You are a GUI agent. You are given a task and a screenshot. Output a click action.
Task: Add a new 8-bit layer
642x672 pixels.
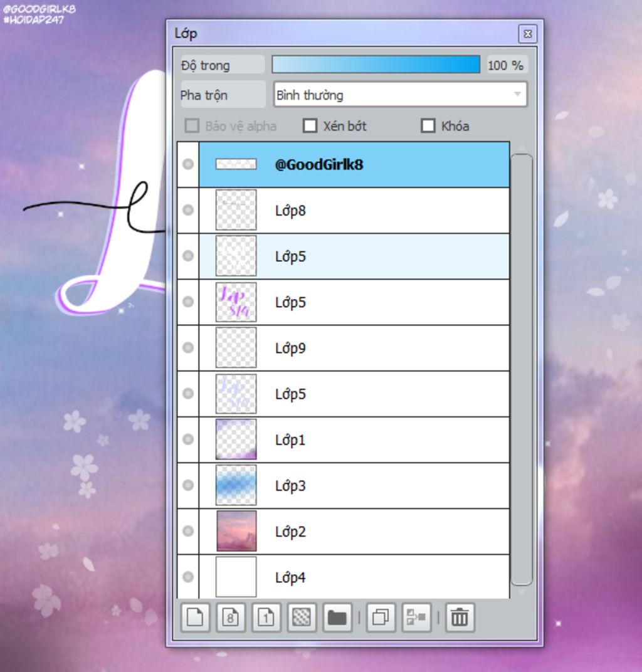(x=231, y=617)
